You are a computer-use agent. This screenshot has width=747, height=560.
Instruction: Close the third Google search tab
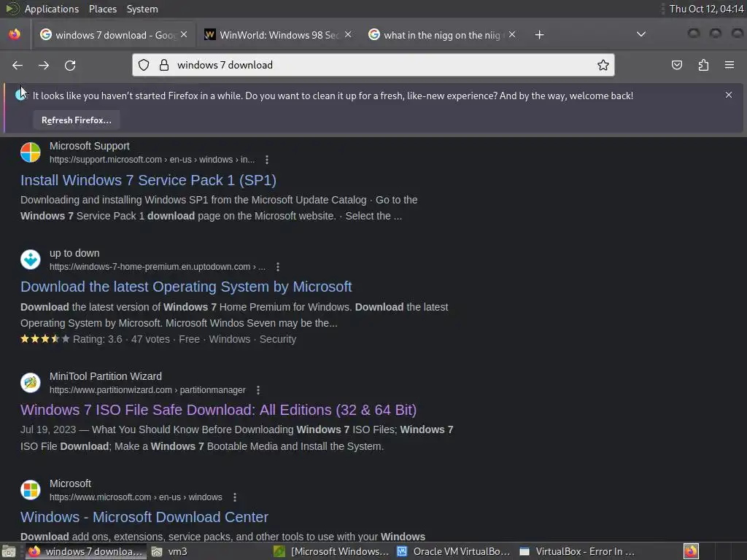[x=512, y=34]
